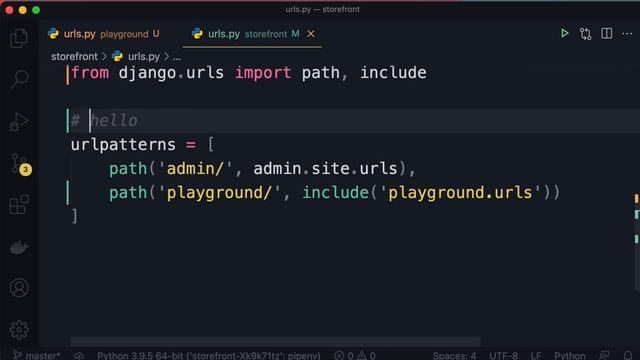Open the Docker view
The height and width of the screenshot is (360, 640).
pos(19,247)
